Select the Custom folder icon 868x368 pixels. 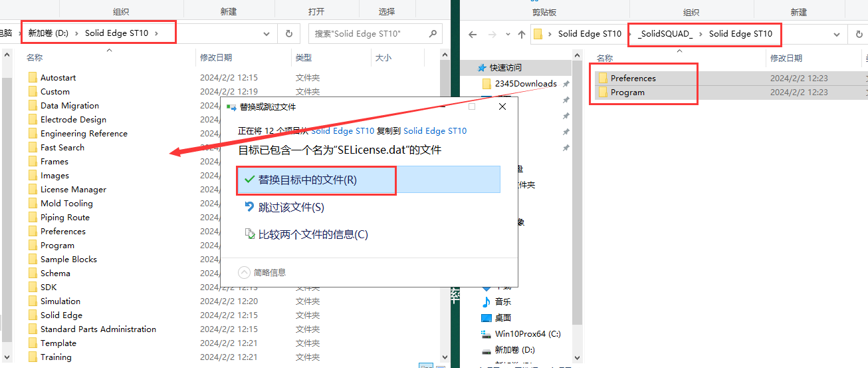pos(33,91)
